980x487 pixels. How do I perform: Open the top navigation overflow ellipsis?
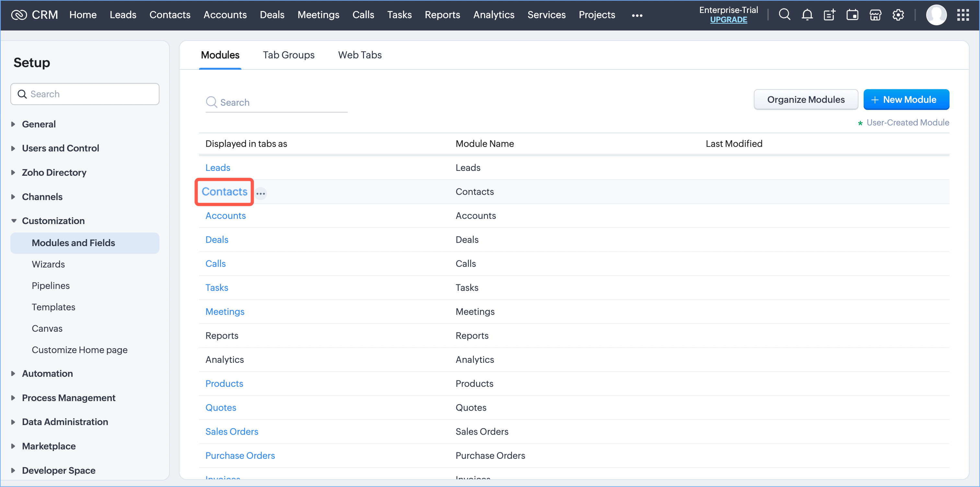[637, 16]
